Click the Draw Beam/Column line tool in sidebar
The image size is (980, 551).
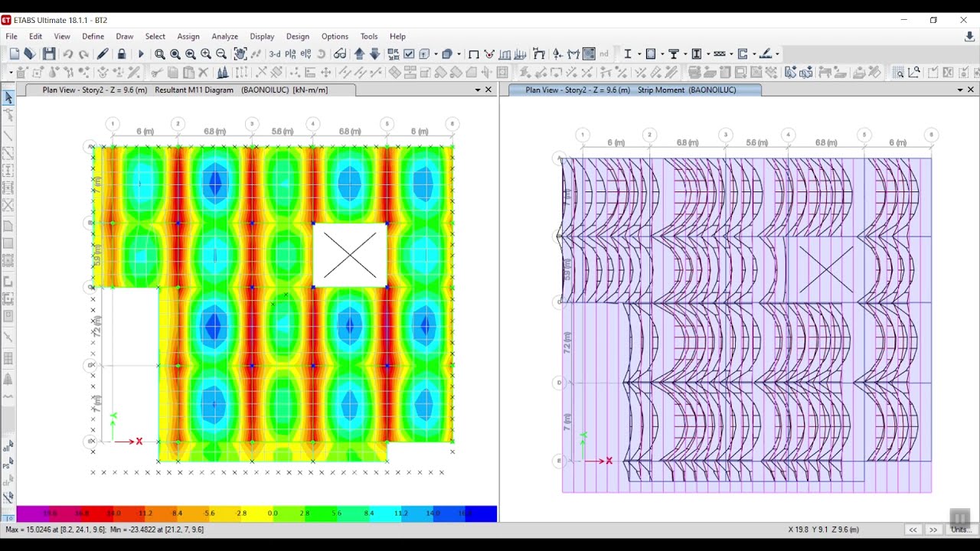[8, 136]
